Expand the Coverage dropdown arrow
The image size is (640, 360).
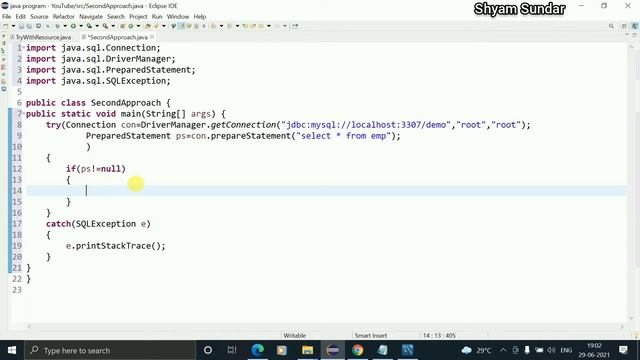[x=97, y=26]
